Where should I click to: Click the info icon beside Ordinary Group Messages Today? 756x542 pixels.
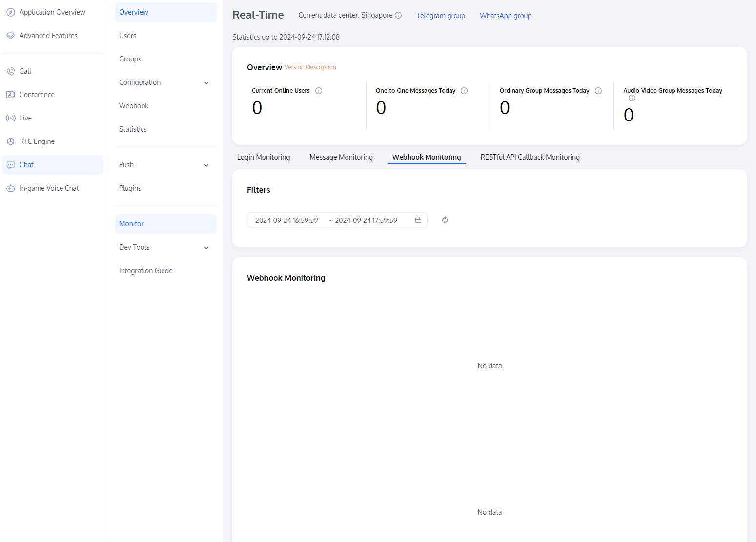[x=598, y=91]
